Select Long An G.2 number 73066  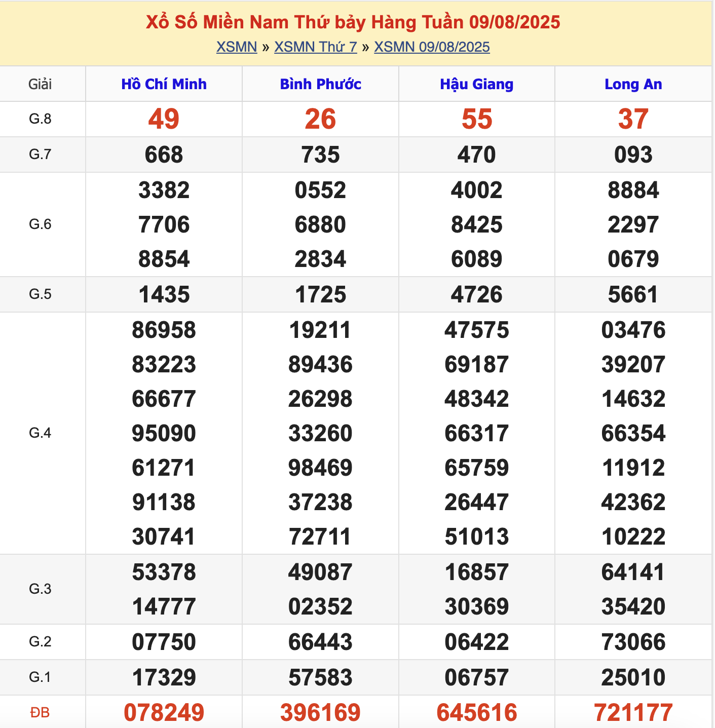(633, 642)
